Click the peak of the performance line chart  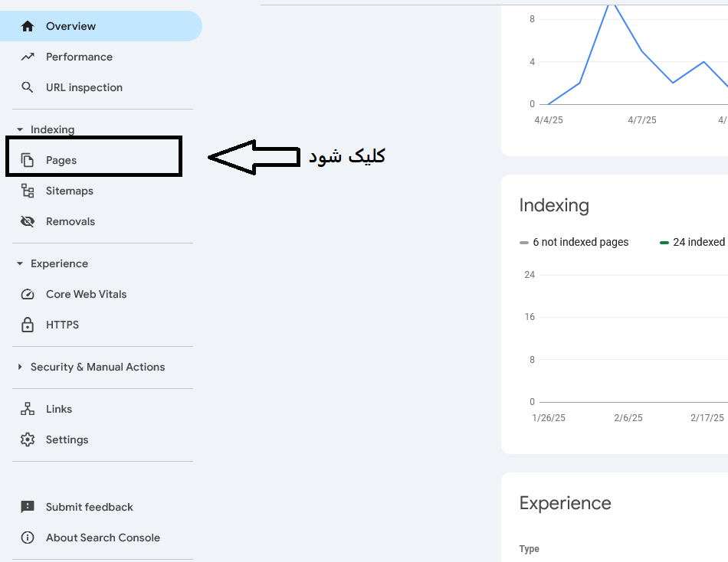tap(611, 2)
